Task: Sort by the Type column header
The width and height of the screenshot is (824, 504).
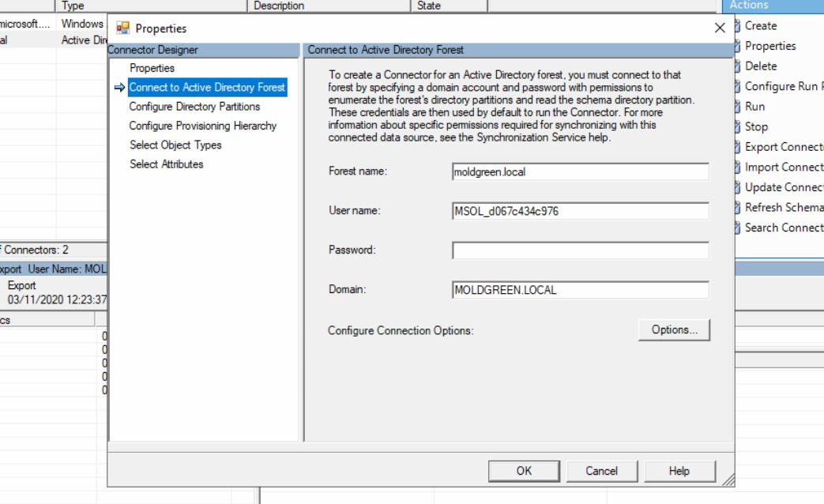Action: [152, 6]
